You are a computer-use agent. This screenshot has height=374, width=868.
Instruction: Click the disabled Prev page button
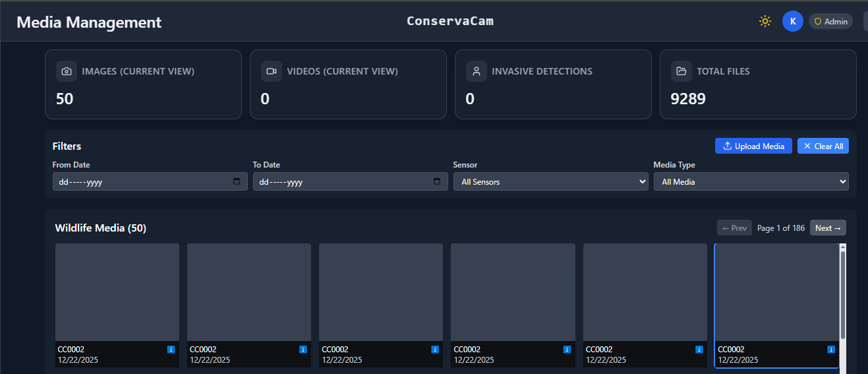click(x=734, y=228)
